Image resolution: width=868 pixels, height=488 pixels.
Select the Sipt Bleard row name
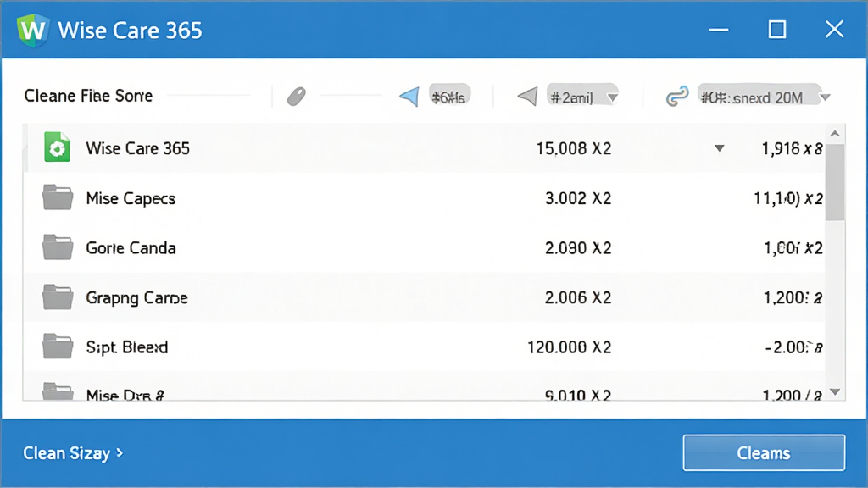click(127, 347)
